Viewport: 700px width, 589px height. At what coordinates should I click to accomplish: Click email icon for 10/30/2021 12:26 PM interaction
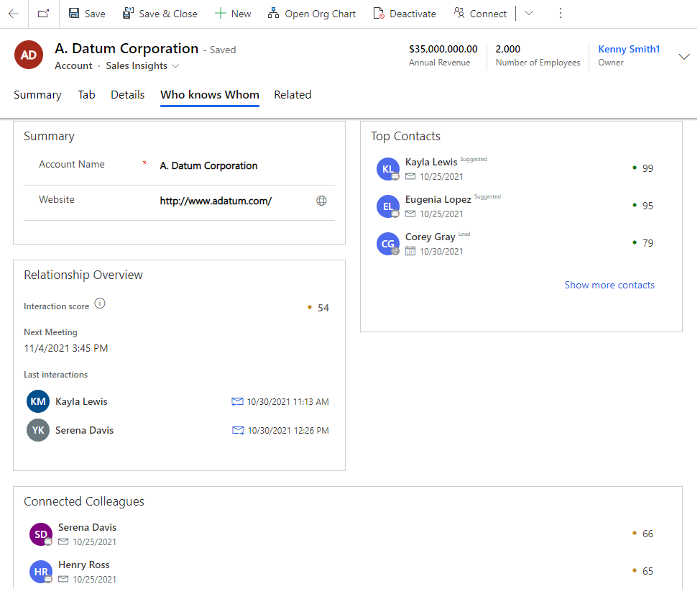tap(238, 430)
